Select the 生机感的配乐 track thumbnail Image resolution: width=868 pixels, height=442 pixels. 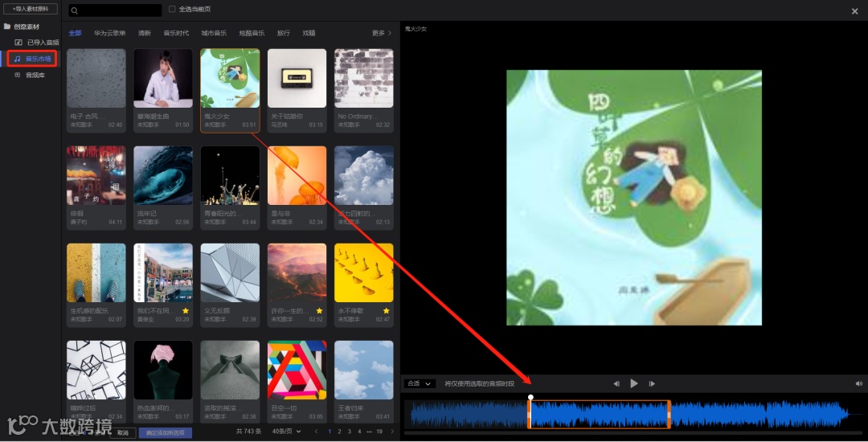tap(96, 272)
